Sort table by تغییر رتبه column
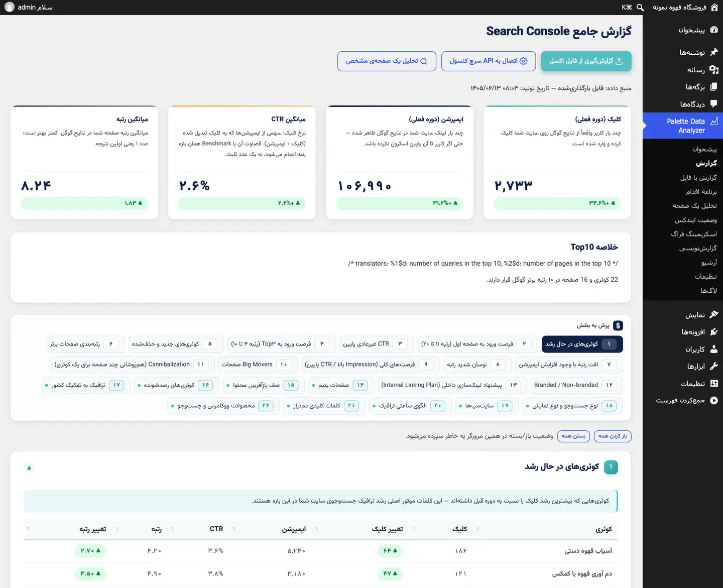 coord(92,529)
